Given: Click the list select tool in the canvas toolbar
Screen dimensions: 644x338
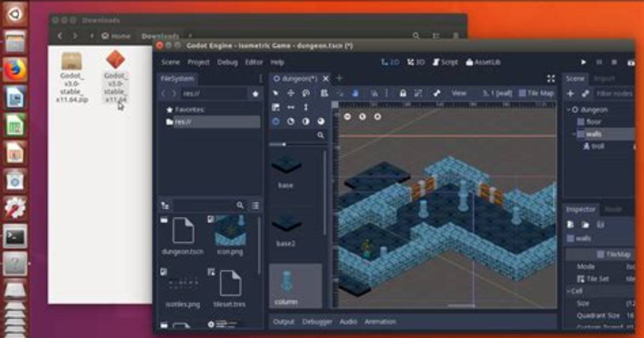Looking at the screenshot, I should pos(324,94).
